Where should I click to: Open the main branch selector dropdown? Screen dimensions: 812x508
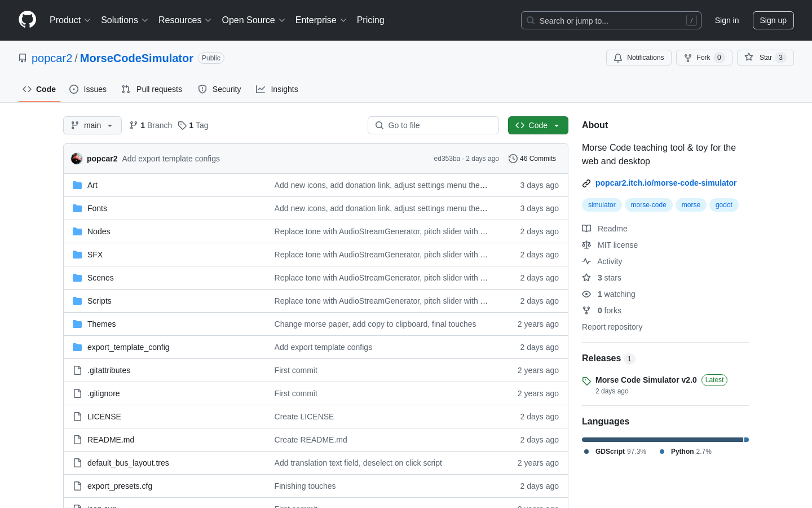[92, 125]
